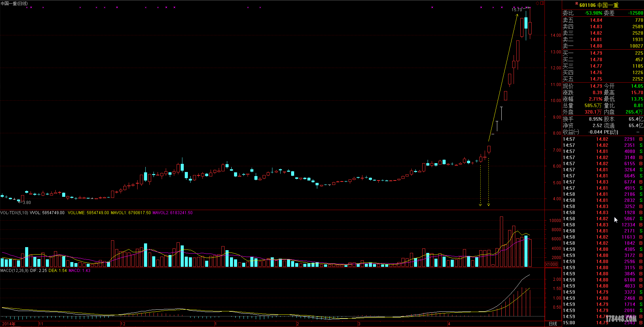Click the 3.80 low price label

click(x=26, y=203)
